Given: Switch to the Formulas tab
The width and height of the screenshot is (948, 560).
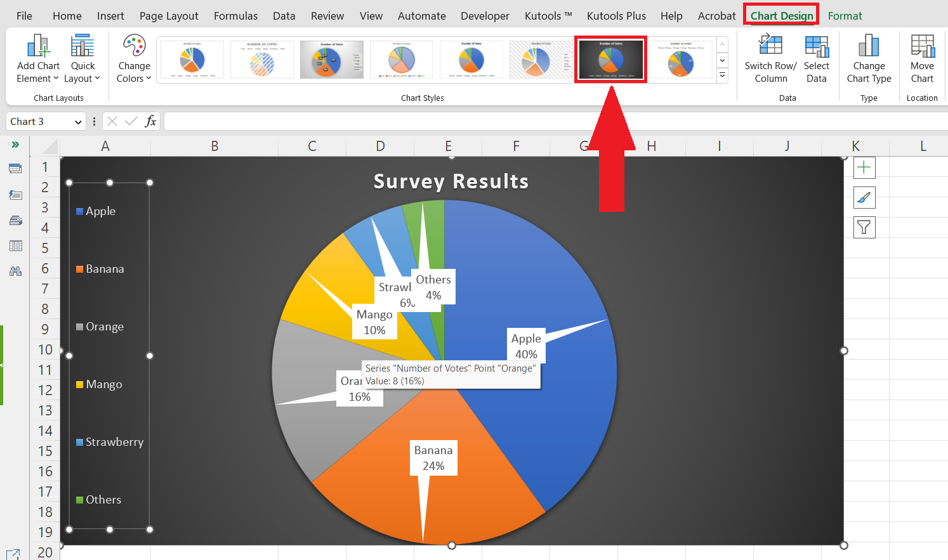Looking at the screenshot, I should (235, 16).
